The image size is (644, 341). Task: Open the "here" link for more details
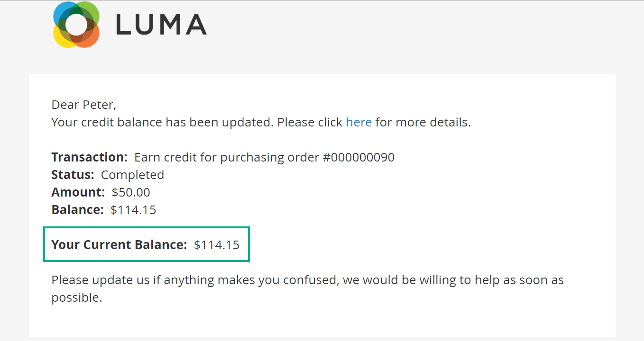359,122
